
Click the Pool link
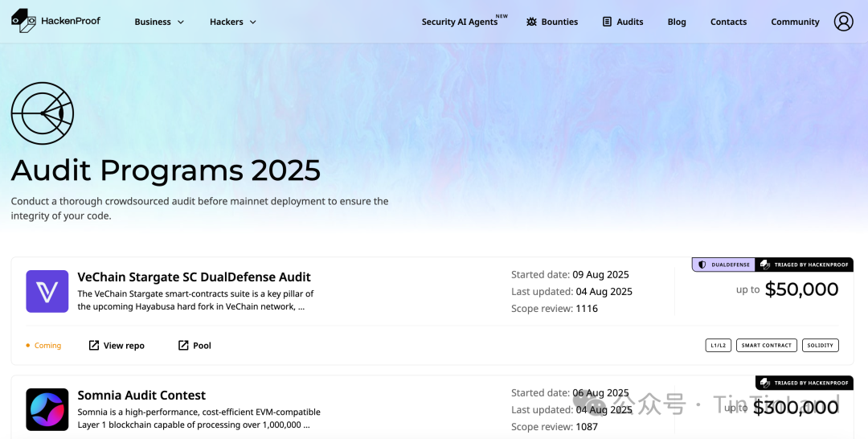[x=194, y=346]
